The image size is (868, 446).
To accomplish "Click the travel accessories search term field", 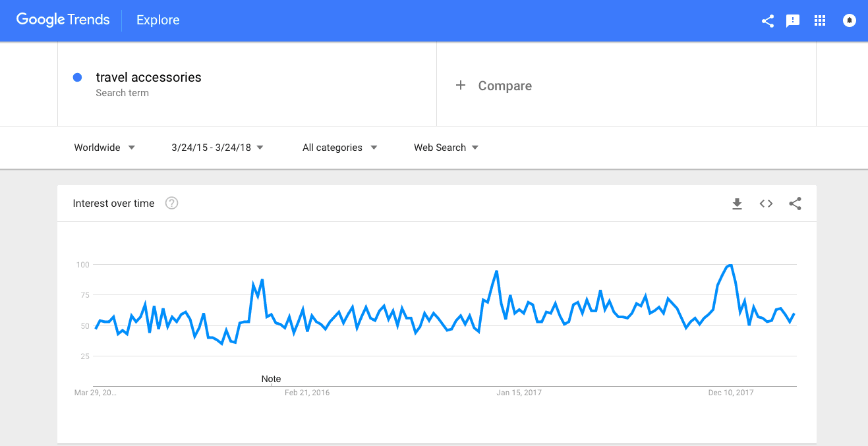I will pos(247,84).
